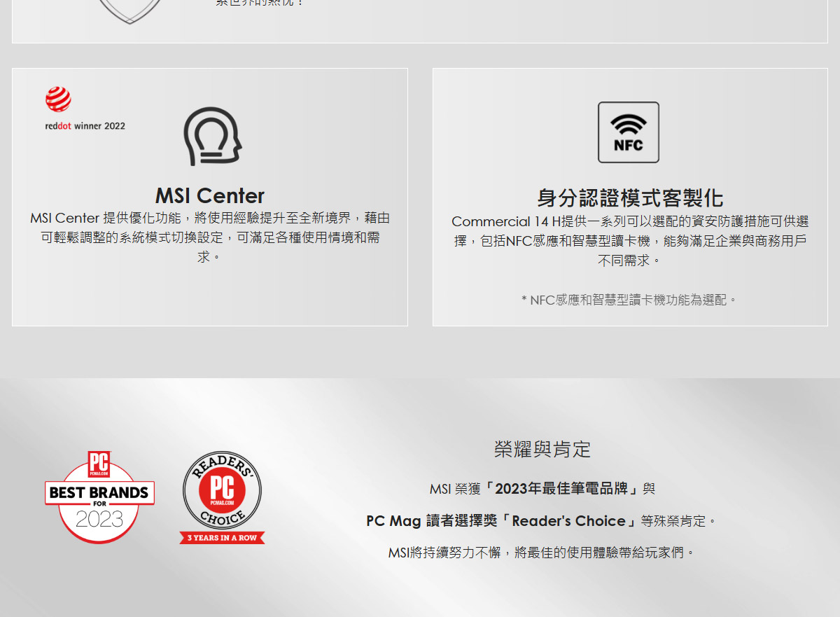The image size is (840, 617).
Task: Click the NFC optional feature footnote
Action: tap(629, 300)
